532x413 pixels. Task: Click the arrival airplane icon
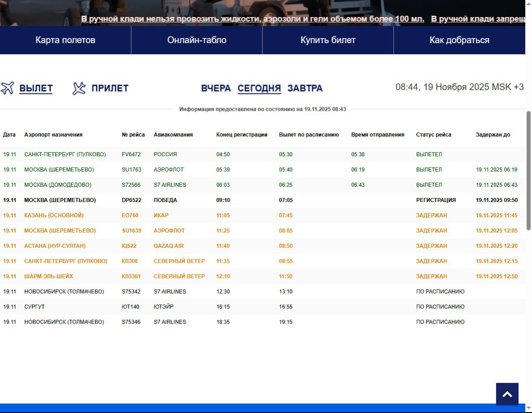point(79,88)
